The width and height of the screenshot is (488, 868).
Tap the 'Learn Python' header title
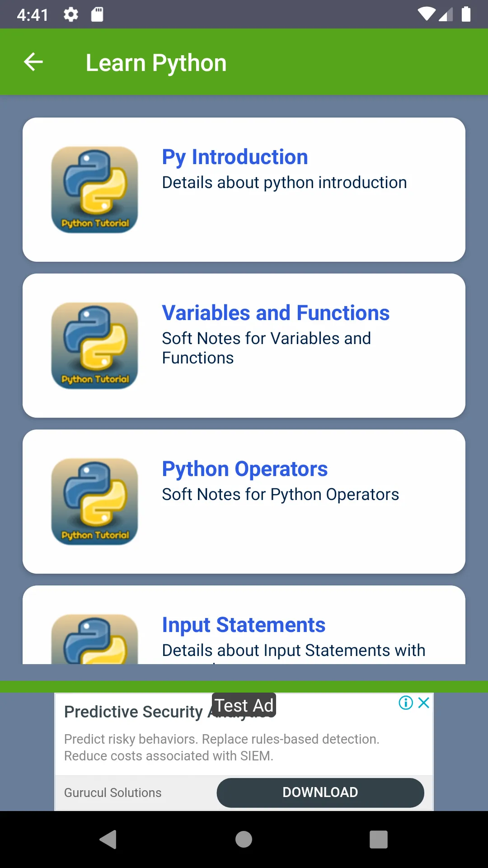pyautogui.click(x=156, y=62)
